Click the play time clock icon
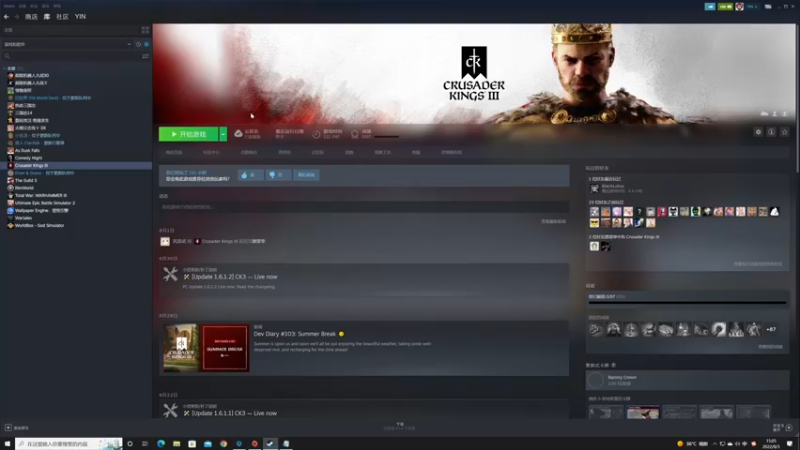This screenshot has height=450, width=800. pyautogui.click(x=316, y=134)
